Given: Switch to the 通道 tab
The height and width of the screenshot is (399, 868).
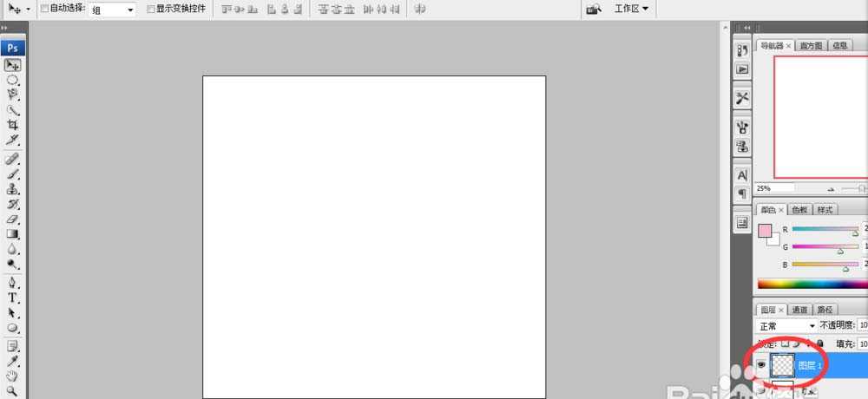Looking at the screenshot, I should click(799, 310).
